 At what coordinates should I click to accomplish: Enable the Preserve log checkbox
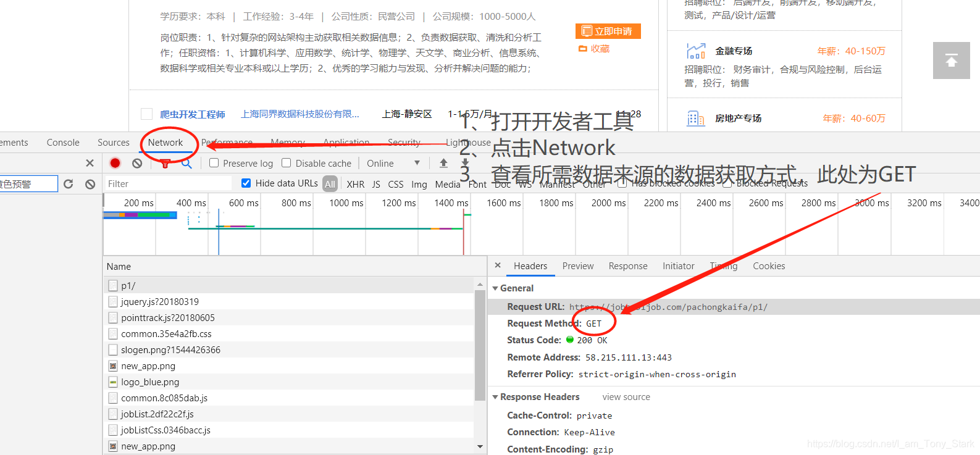click(214, 163)
